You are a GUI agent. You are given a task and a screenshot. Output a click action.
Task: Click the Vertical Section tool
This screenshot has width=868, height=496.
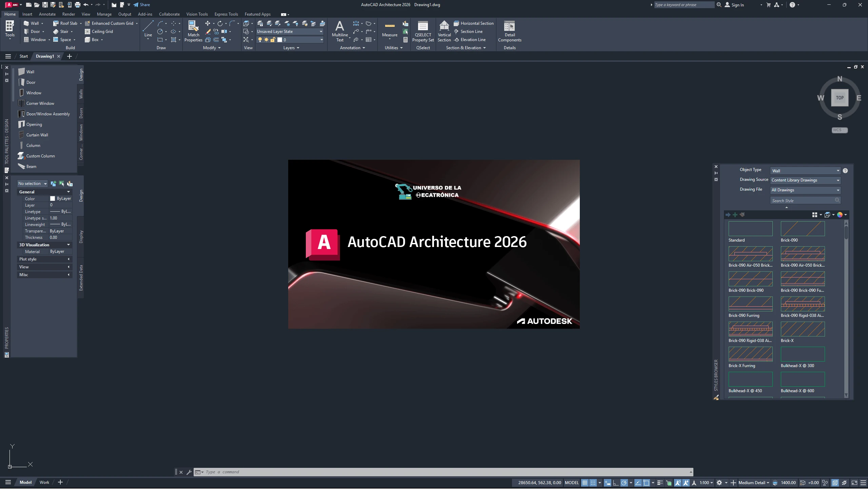444,31
